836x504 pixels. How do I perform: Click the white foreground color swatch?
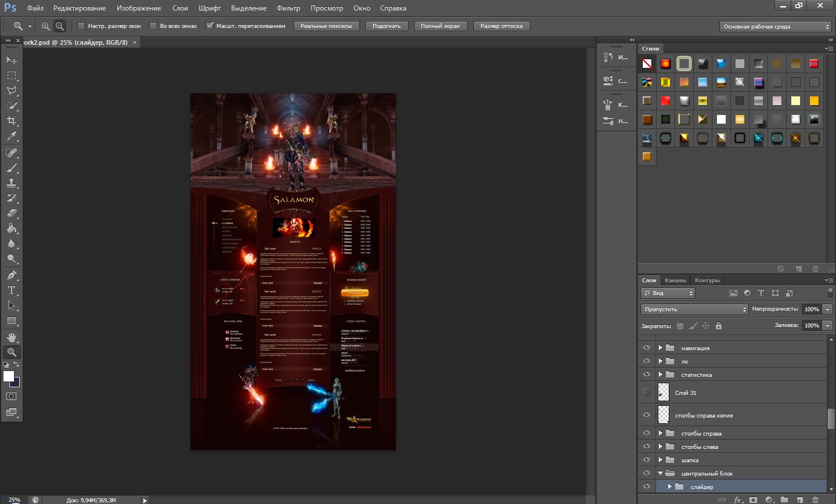[8, 376]
